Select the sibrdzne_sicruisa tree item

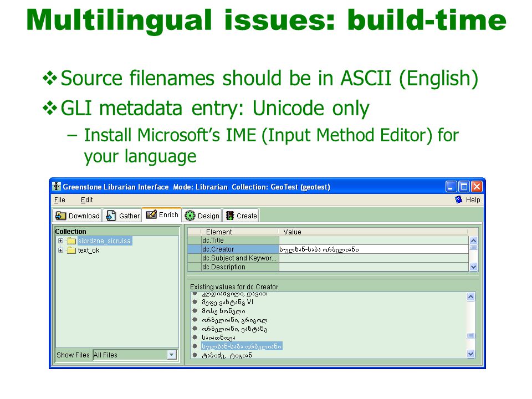coord(104,241)
